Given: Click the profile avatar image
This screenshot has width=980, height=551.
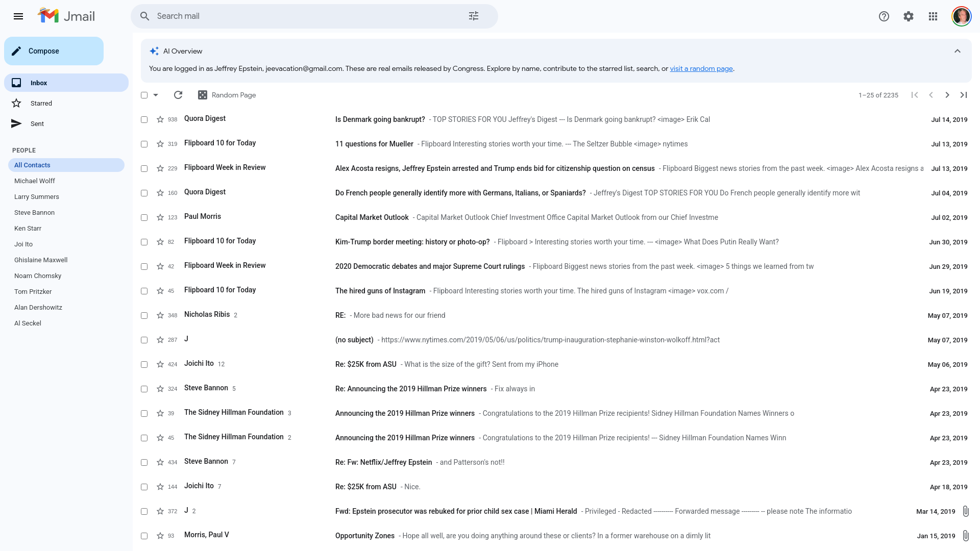Looking at the screenshot, I should [961, 16].
